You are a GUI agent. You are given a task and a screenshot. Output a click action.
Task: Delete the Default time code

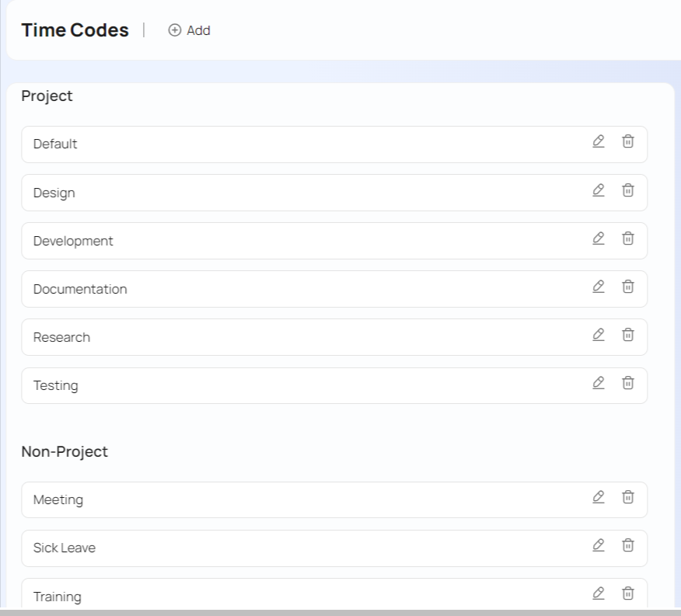tap(627, 141)
